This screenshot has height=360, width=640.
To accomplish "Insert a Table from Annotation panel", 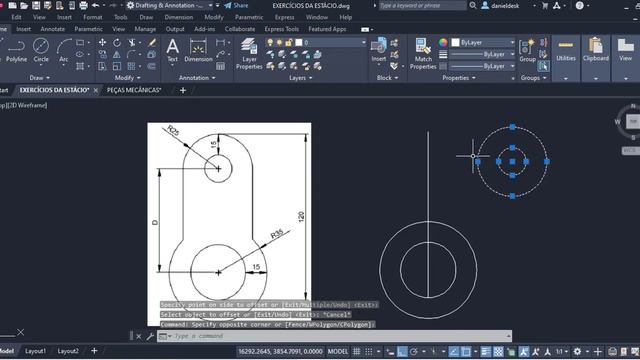I will (220, 66).
